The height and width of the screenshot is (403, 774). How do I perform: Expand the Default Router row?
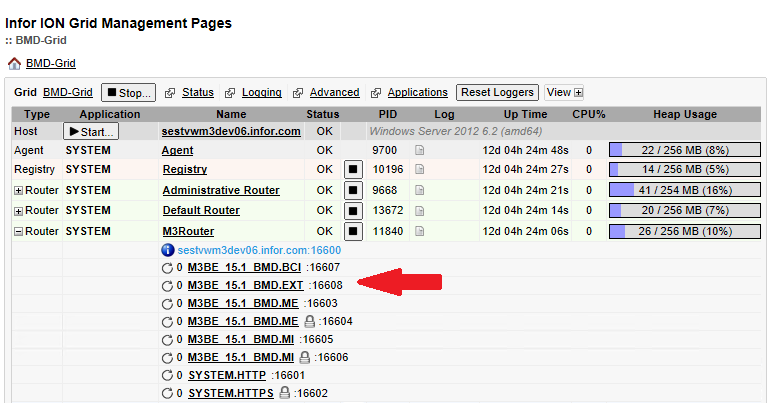(x=18, y=211)
